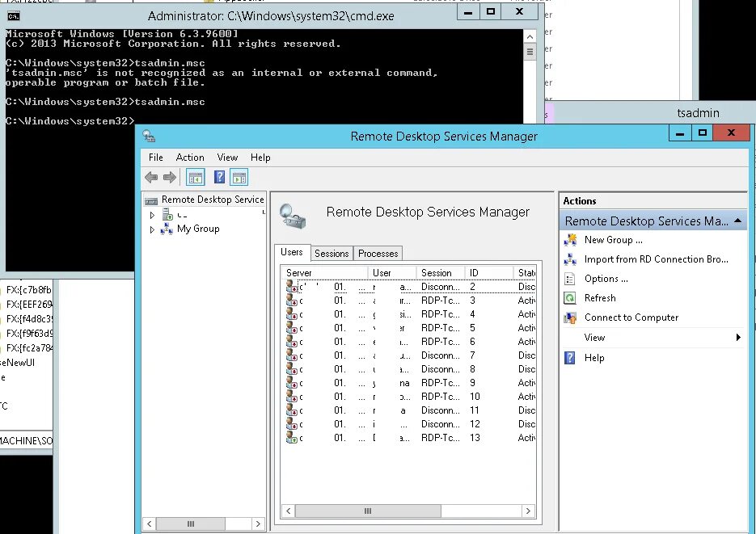Collapse the Remote Desktop Services Ma... actions section
Screen dimensions: 756x534
pyautogui.click(x=737, y=221)
